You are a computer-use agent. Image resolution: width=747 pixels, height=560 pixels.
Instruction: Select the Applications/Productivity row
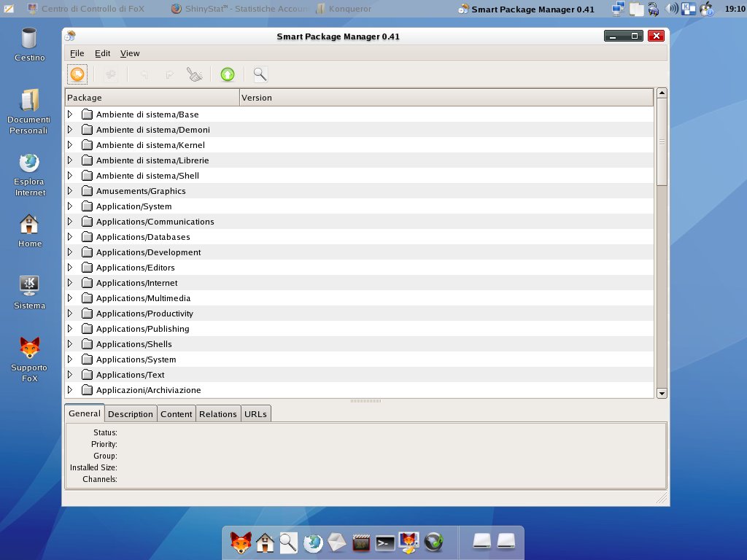coord(359,314)
